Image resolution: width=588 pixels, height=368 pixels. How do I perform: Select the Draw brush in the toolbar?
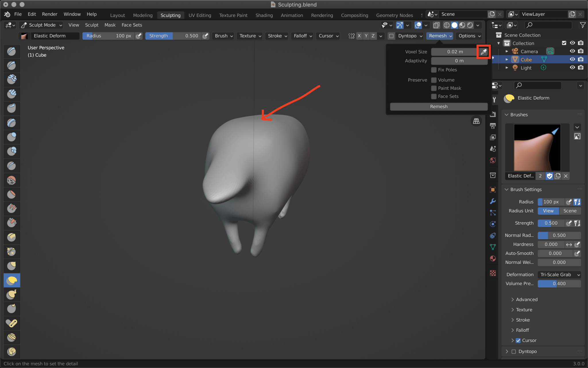coord(12,51)
